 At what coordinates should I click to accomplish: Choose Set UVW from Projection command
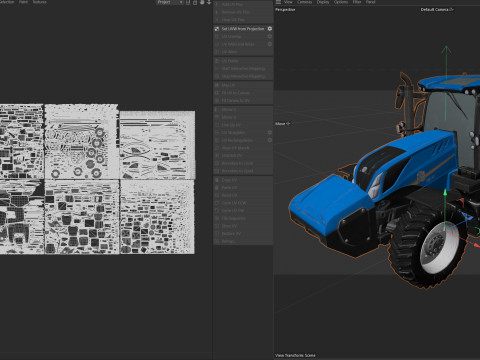(x=243, y=29)
